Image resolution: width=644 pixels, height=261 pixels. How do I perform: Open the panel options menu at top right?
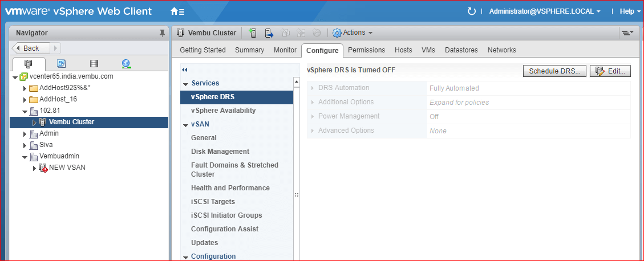click(x=627, y=33)
